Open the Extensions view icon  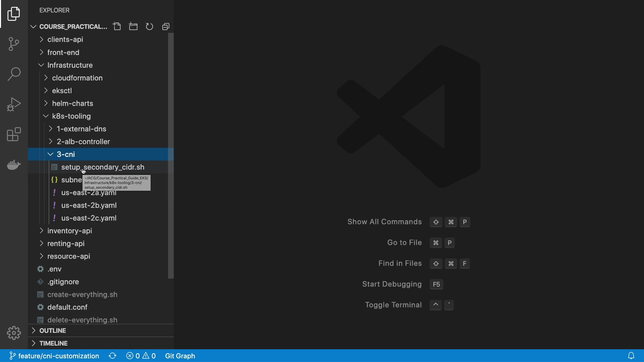[14, 134]
